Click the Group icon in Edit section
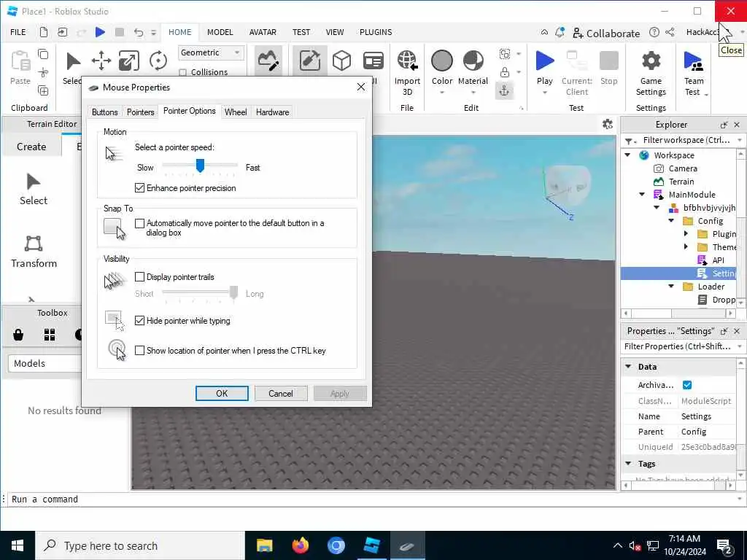 pos(505,54)
